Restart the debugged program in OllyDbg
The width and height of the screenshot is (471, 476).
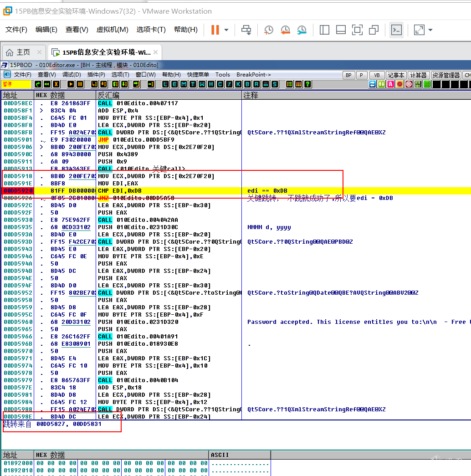point(38,84)
